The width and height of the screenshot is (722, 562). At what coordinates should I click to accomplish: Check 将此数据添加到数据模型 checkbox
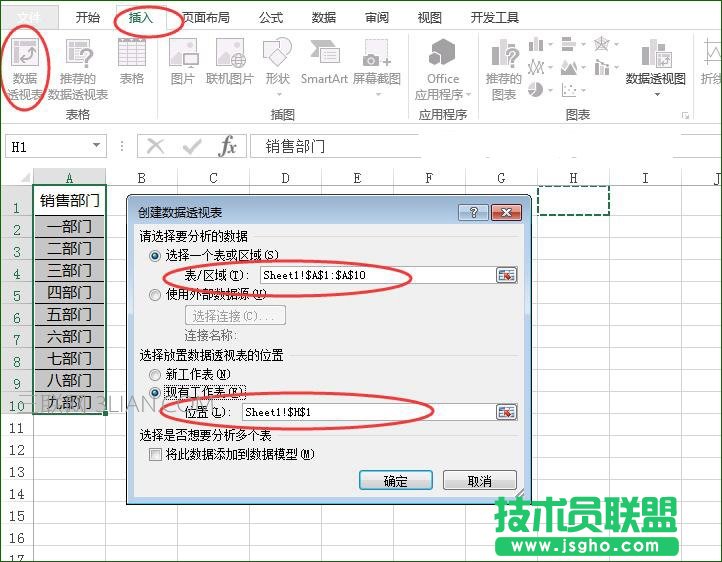(x=155, y=455)
